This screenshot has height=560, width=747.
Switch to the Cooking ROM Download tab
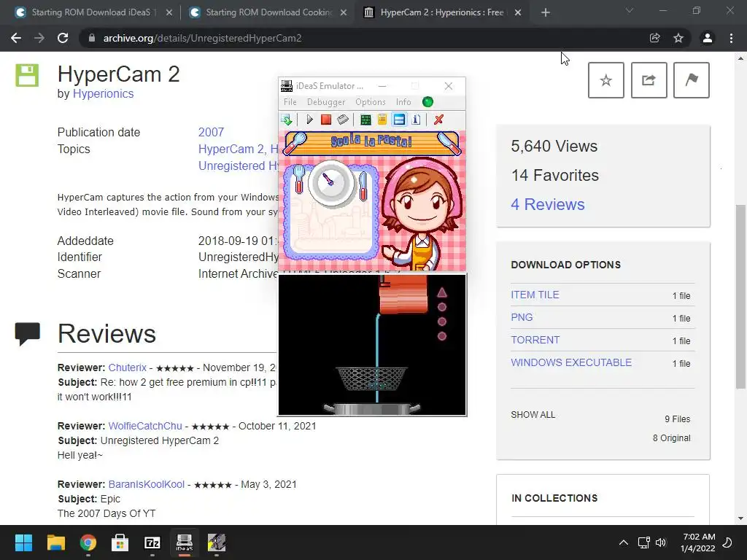pos(268,12)
